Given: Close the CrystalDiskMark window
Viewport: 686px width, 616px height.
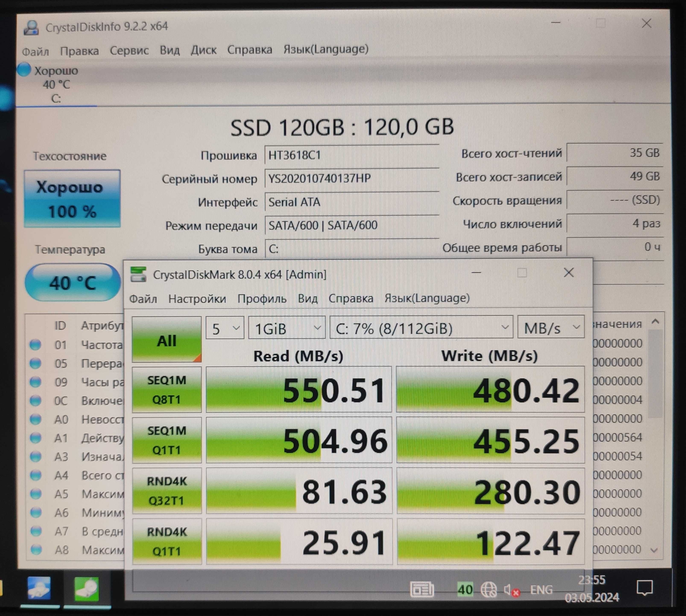Looking at the screenshot, I should point(569,273).
